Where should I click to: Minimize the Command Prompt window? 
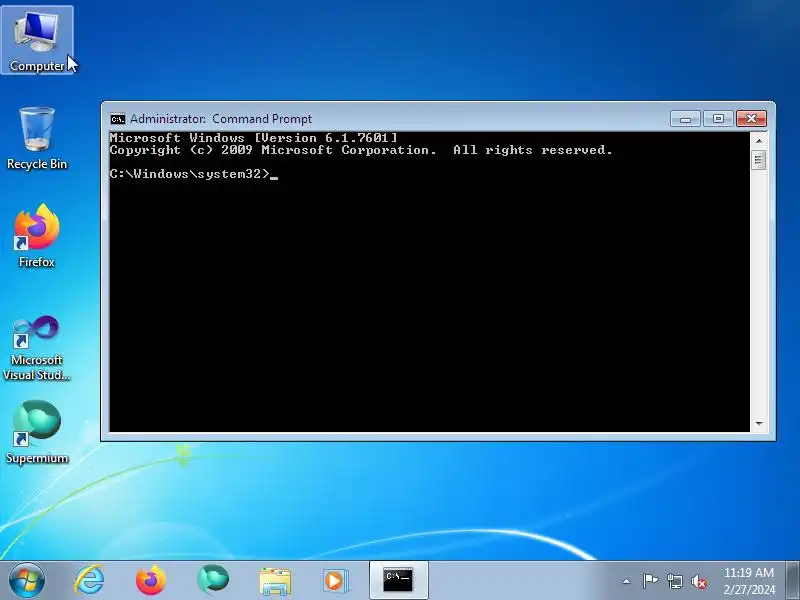tap(685, 119)
